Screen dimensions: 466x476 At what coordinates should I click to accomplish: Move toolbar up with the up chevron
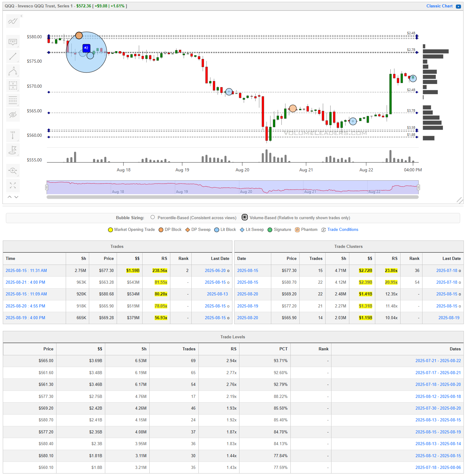10,197
